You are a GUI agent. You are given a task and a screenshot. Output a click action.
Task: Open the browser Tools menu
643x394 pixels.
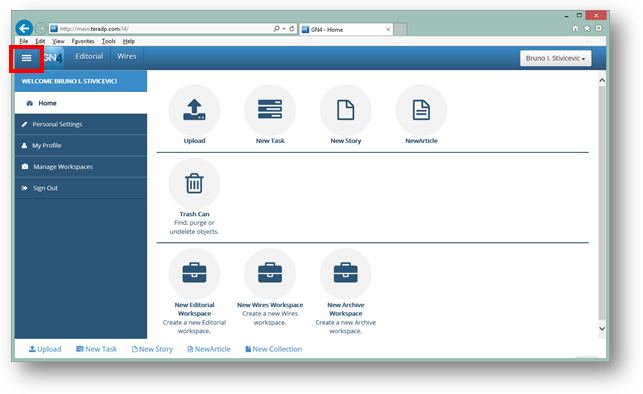(x=109, y=41)
